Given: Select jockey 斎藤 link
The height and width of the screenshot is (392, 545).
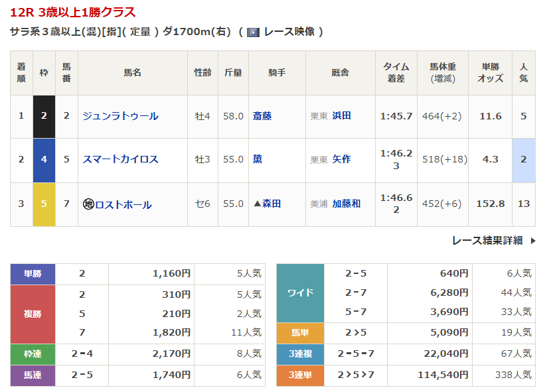Looking at the screenshot, I should pos(262,116).
